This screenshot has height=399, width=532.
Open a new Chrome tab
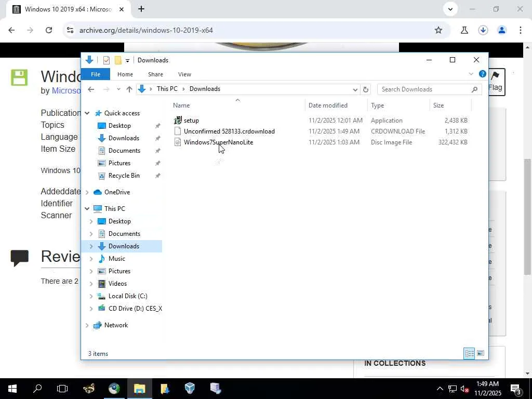coord(141,9)
